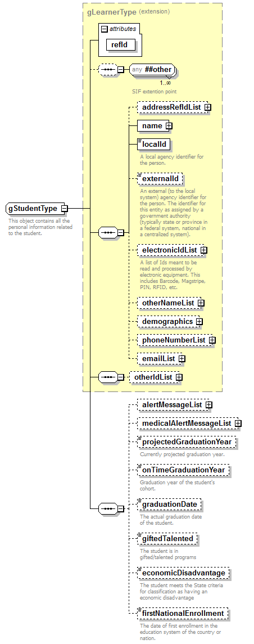Click the 'attributes' label
254x644 pixels.
tap(123, 29)
